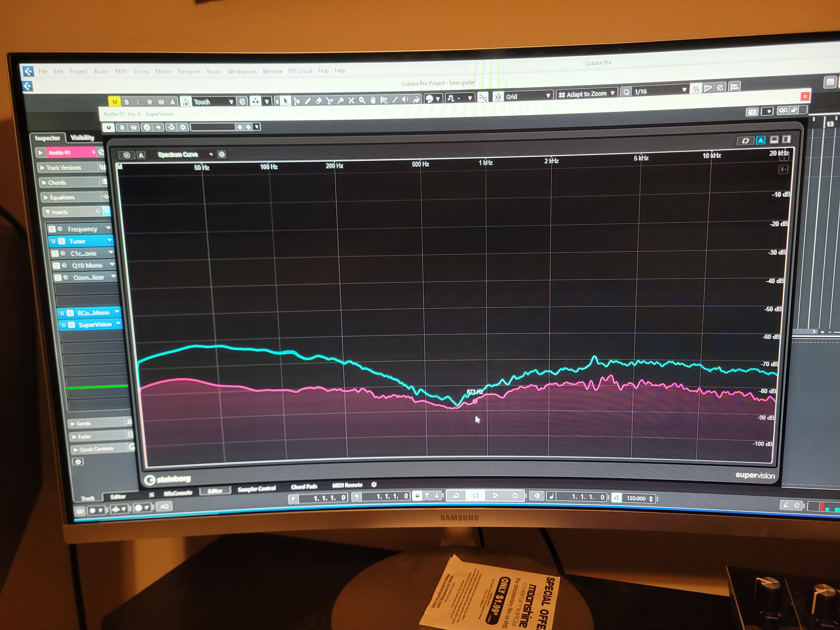840x630 pixels.
Task: Select the Time Warp tool
Action: coord(384,100)
